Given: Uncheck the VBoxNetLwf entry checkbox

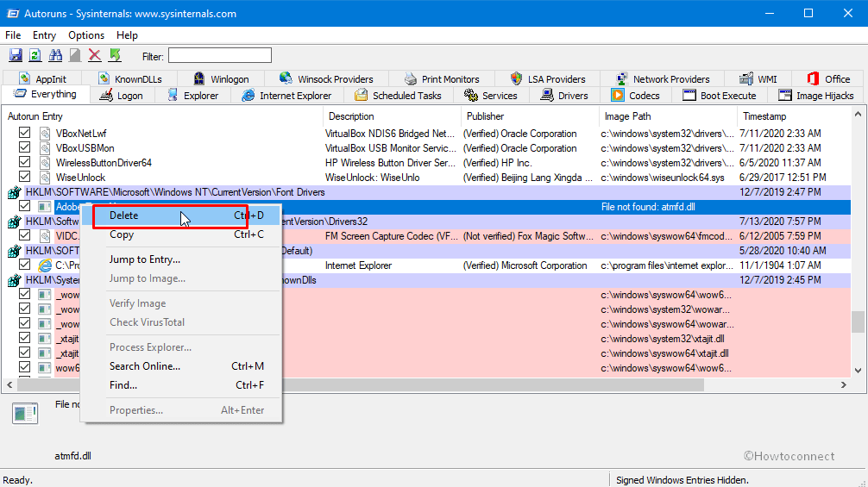Looking at the screenshot, I should pos(24,133).
